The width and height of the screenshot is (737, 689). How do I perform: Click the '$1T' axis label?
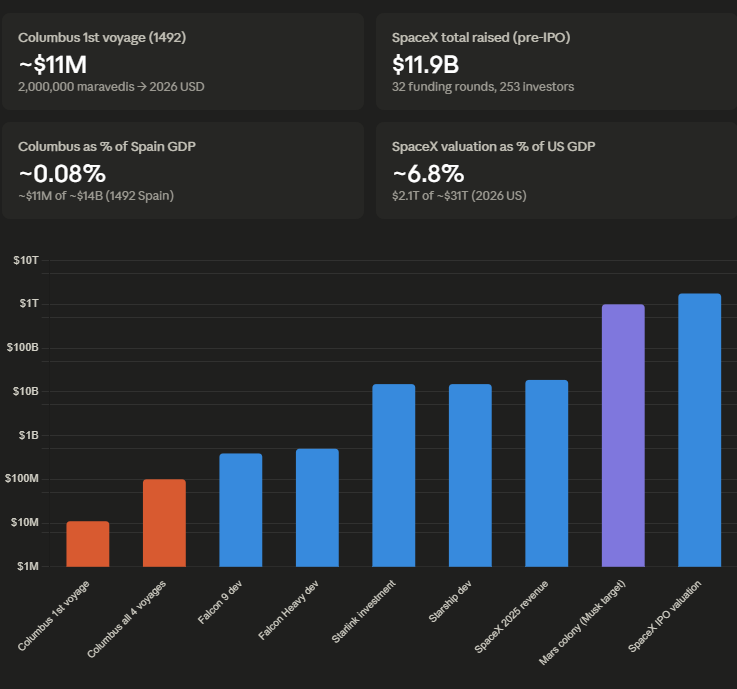[x=29, y=304]
